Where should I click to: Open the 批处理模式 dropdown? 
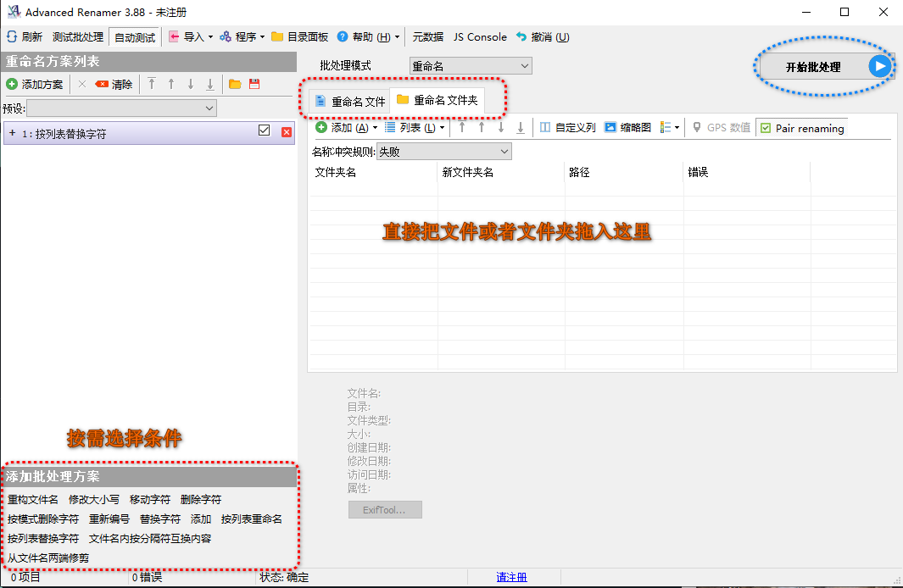tap(470, 66)
